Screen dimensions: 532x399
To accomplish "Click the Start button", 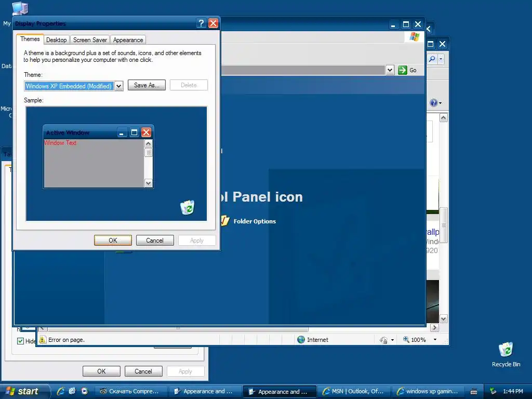I will click(x=25, y=391).
